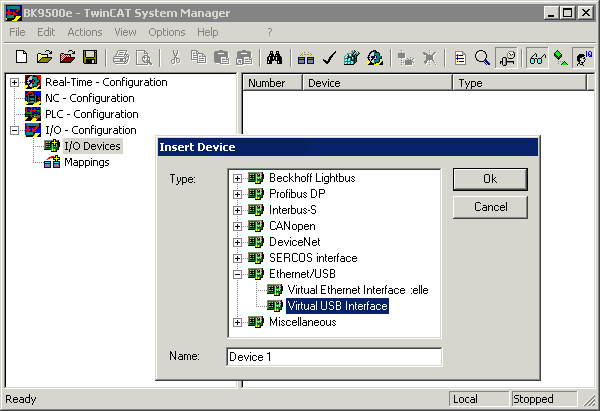The height and width of the screenshot is (411, 600).
Task: Click the Activate Configuration icon
Action: click(x=352, y=58)
